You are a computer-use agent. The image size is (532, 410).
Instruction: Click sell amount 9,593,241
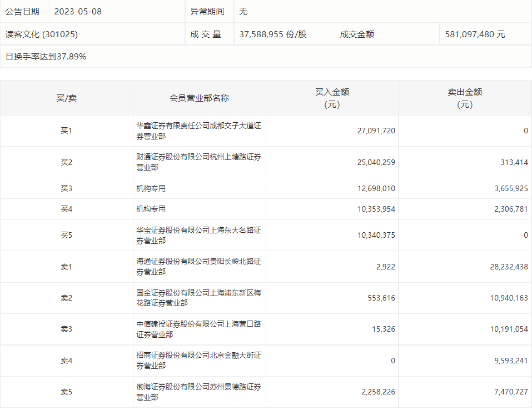tap(511, 361)
